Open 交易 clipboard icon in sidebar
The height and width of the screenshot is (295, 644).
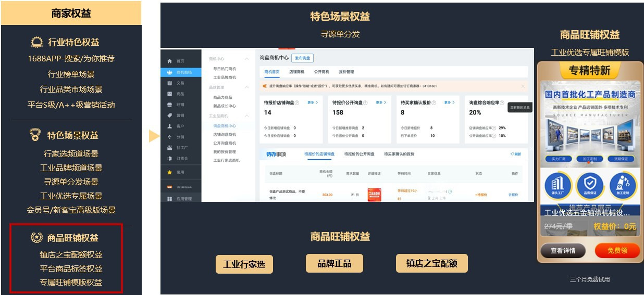coord(169,83)
